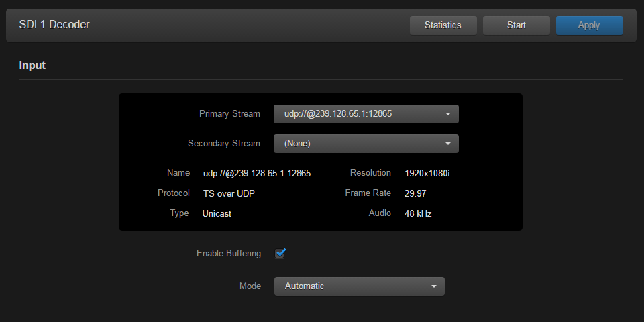Image resolution: width=644 pixels, height=322 pixels.
Task: Open the Statistics view
Action: 443,25
